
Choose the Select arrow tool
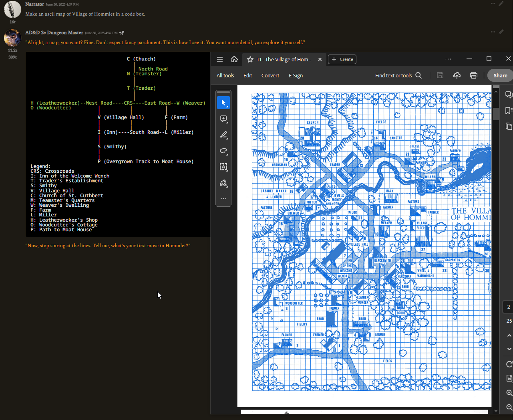(x=223, y=103)
